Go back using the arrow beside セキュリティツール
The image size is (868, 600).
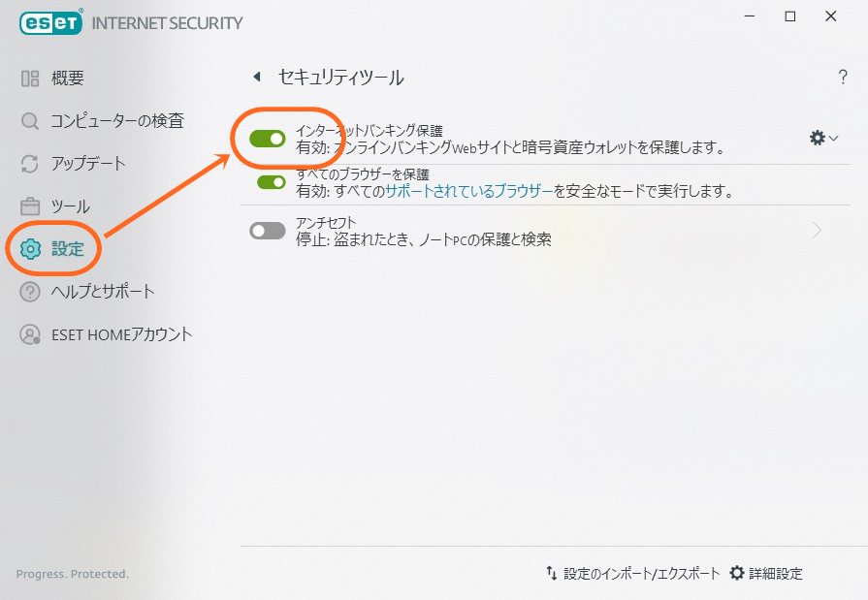257,77
